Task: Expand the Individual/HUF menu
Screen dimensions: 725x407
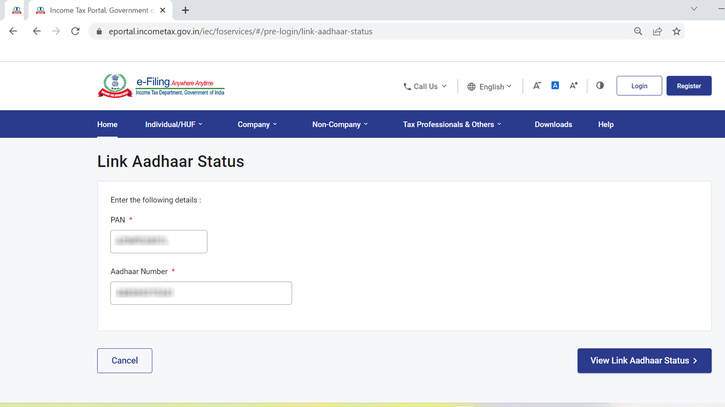Action: click(x=174, y=124)
